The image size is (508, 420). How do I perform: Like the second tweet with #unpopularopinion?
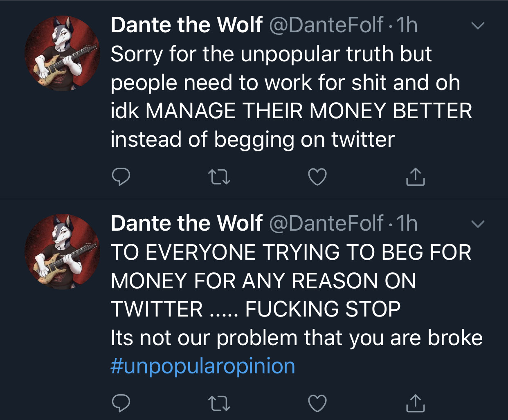point(317,403)
